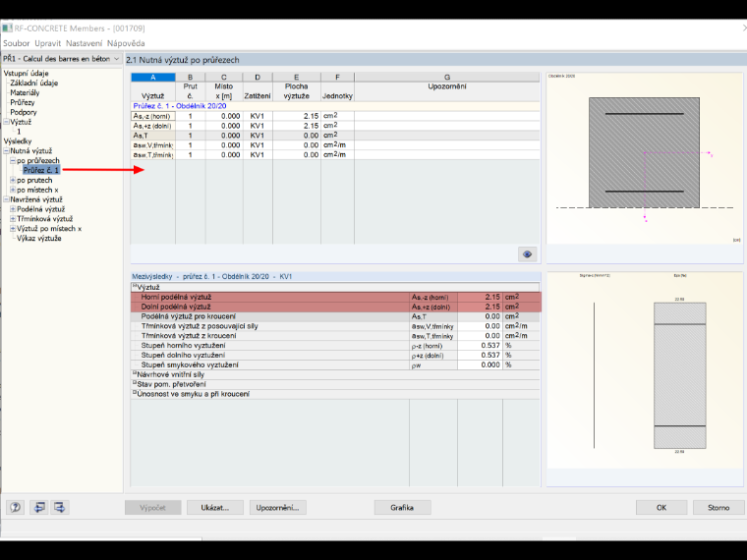Select Výkaz výztuže in the tree

click(39, 238)
